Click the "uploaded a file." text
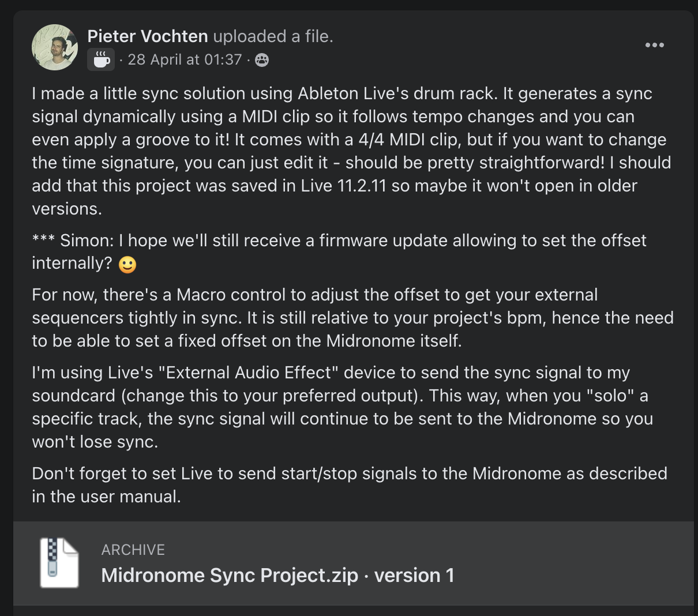This screenshot has width=698, height=616. tap(273, 36)
